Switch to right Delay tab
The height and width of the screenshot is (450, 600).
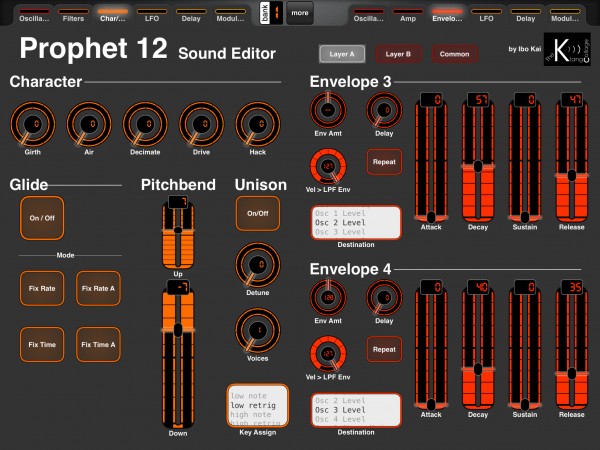point(525,15)
